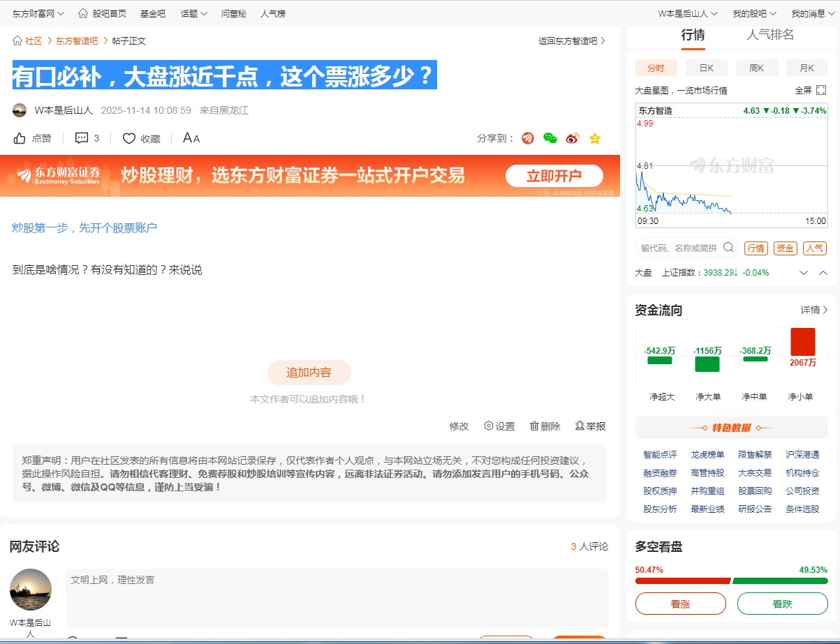Expand 我的消息 dropdown
The height and width of the screenshot is (644, 840).
813,13
